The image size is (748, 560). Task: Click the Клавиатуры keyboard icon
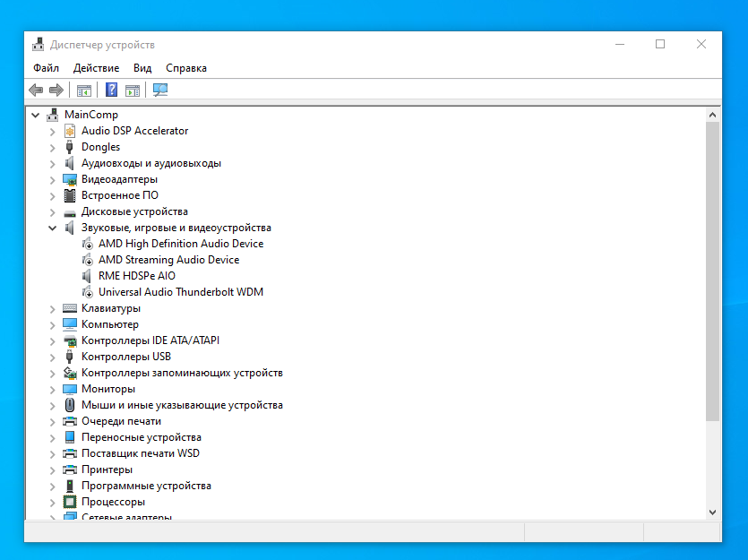(70, 308)
